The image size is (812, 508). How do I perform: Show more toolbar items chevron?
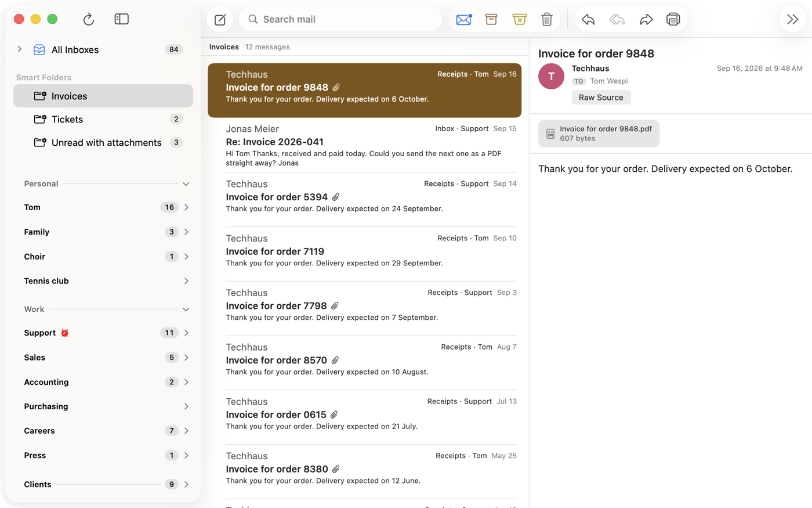coord(792,19)
